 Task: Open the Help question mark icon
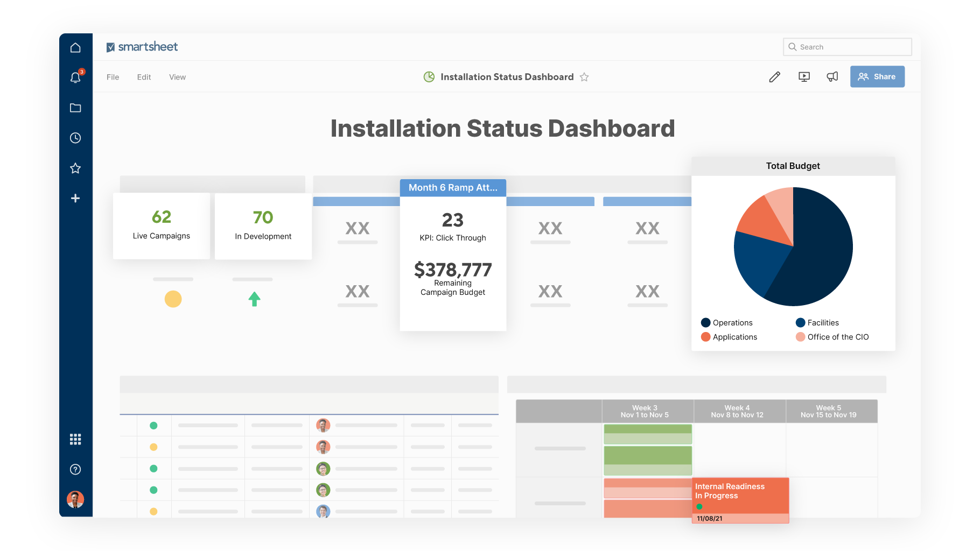point(75,470)
